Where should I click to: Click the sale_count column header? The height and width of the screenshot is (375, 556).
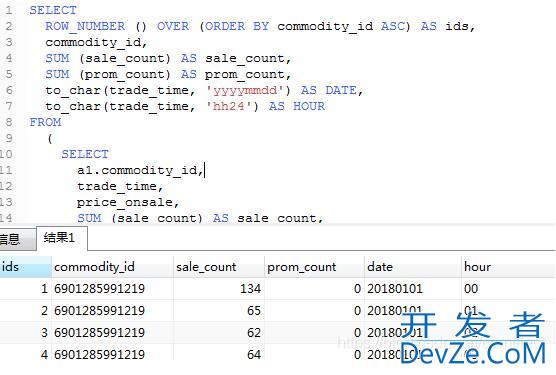[219, 267]
